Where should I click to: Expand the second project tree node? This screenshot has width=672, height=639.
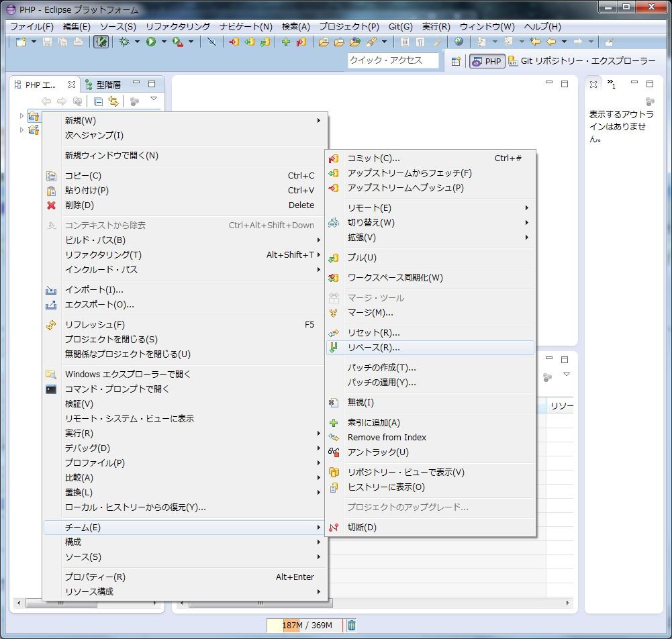21,130
